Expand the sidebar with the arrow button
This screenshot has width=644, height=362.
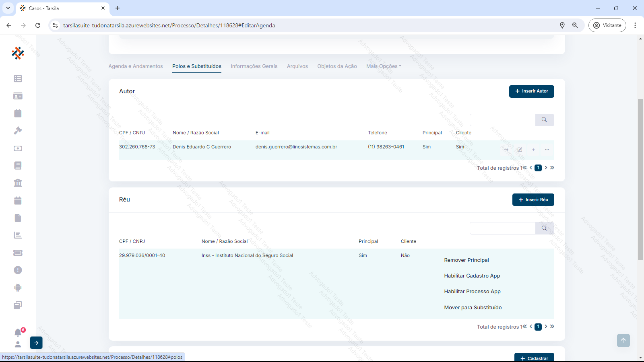coord(36,343)
